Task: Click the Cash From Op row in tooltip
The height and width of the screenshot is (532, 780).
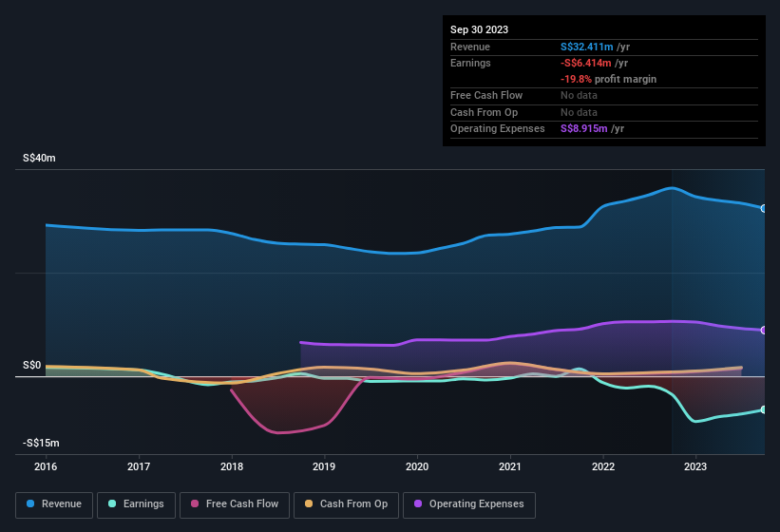Action: click(604, 112)
